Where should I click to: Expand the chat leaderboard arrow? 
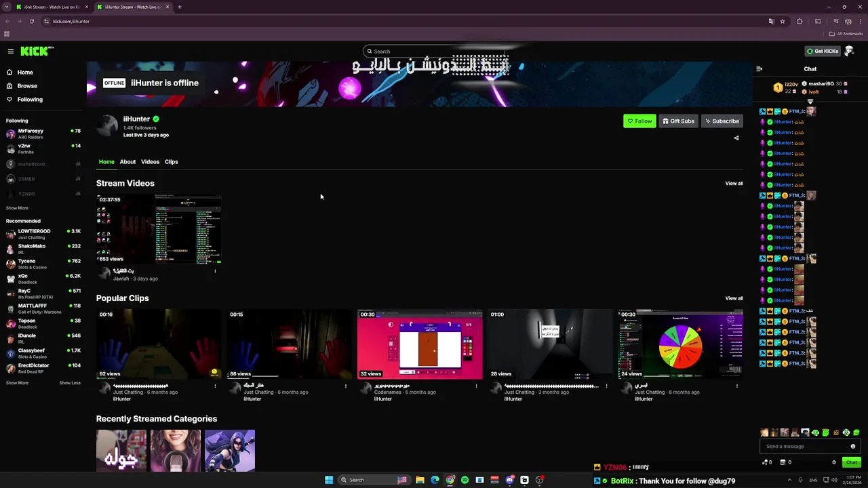pyautogui.click(x=810, y=102)
